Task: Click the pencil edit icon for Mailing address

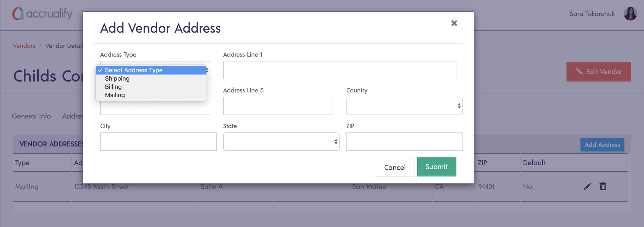Action: coord(587,186)
